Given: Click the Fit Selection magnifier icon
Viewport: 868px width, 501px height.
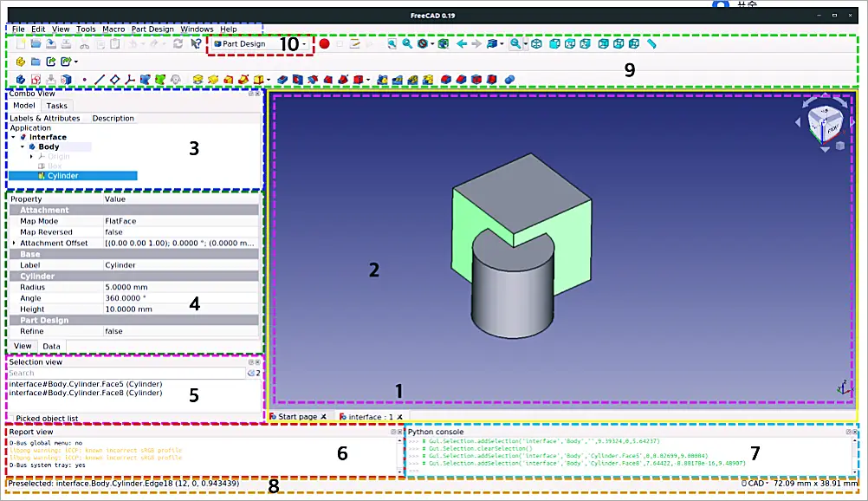Looking at the screenshot, I should click(407, 44).
